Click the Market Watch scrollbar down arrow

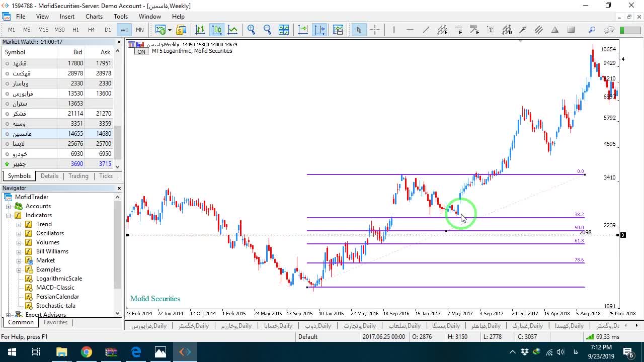[x=118, y=166]
